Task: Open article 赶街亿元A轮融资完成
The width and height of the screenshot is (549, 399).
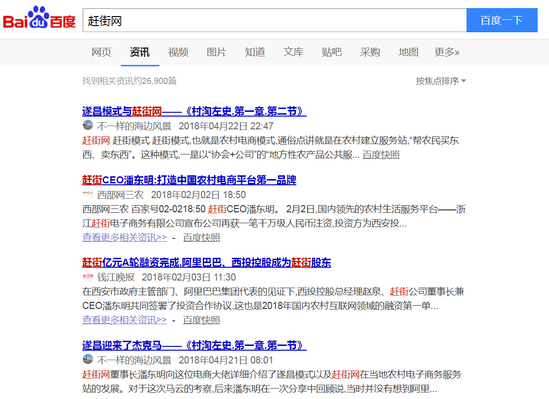Action: coord(207,262)
